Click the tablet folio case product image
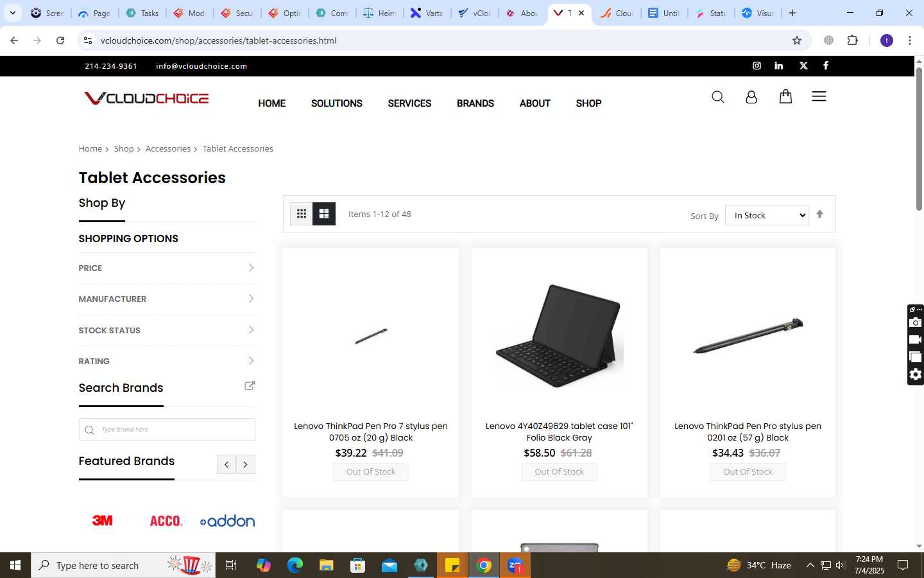924x578 pixels. (x=560, y=336)
